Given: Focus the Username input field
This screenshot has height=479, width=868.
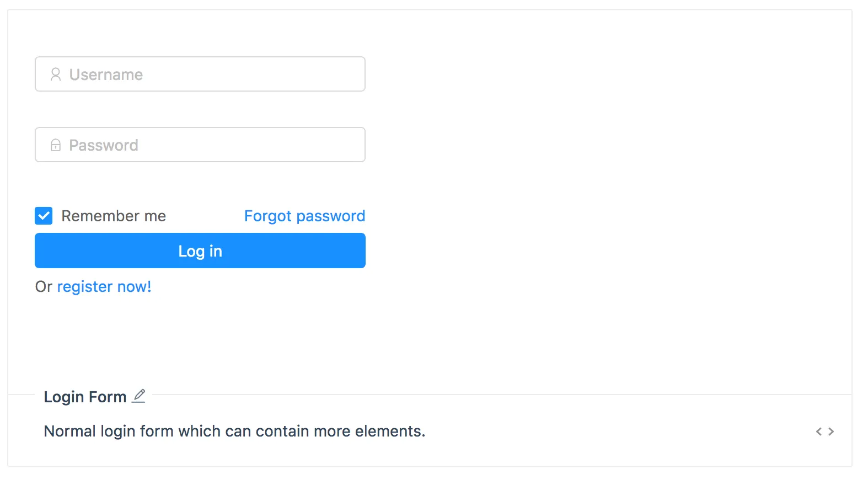Looking at the screenshot, I should pyautogui.click(x=221, y=74).
